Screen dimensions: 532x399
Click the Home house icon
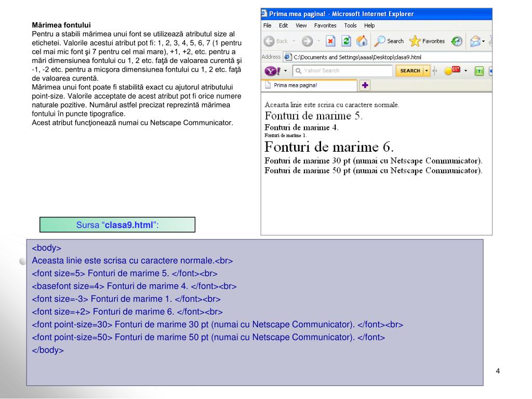362,41
